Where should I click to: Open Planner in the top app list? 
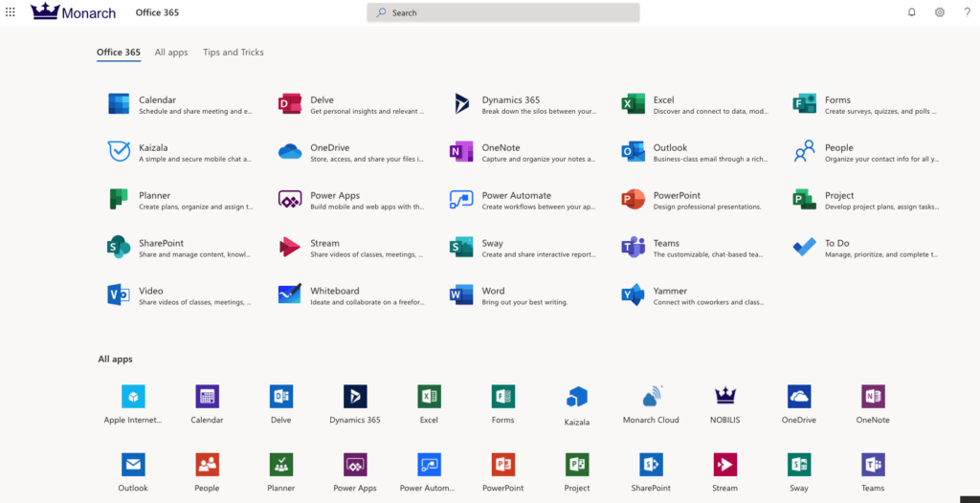180,200
